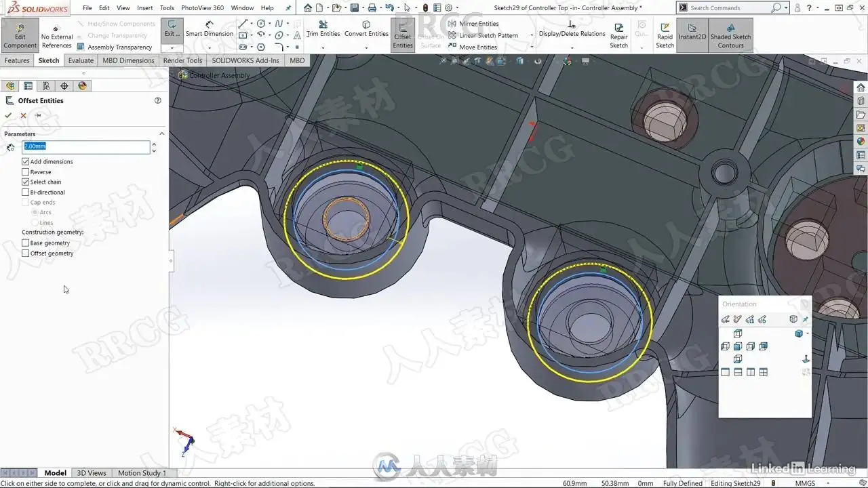Image resolution: width=868 pixels, height=488 pixels.
Task: Toggle Assembly Transparency option
Action: tap(114, 47)
